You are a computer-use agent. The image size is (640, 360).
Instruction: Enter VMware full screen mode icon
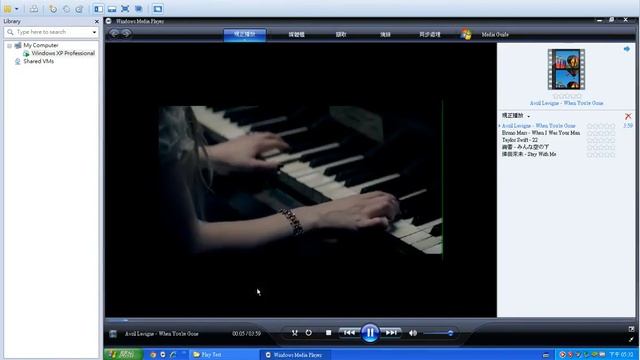point(125,9)
